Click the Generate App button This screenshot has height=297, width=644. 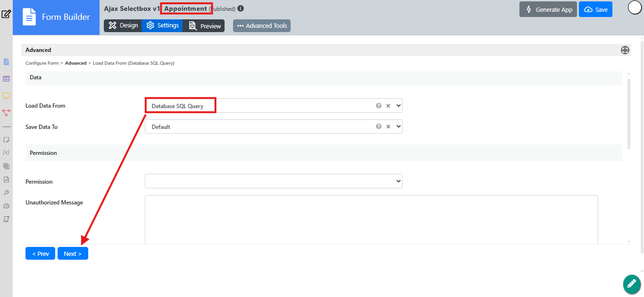point(548,9)
